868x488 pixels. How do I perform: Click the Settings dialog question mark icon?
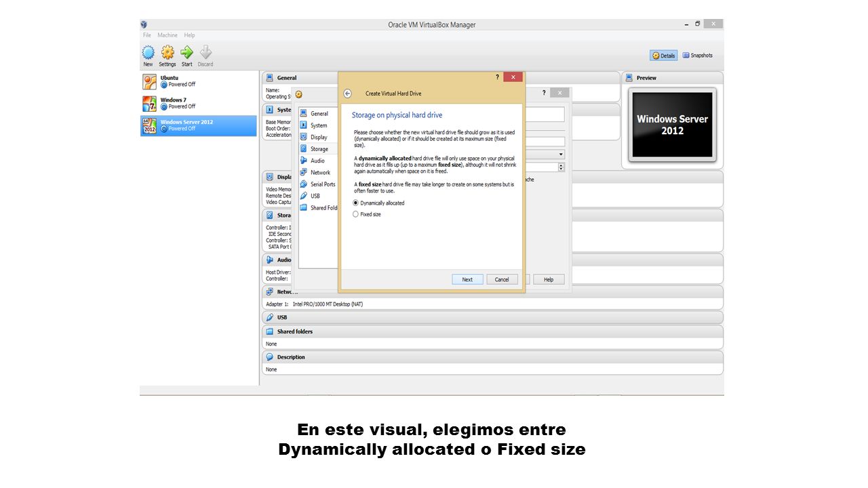[x=544, y=93]
